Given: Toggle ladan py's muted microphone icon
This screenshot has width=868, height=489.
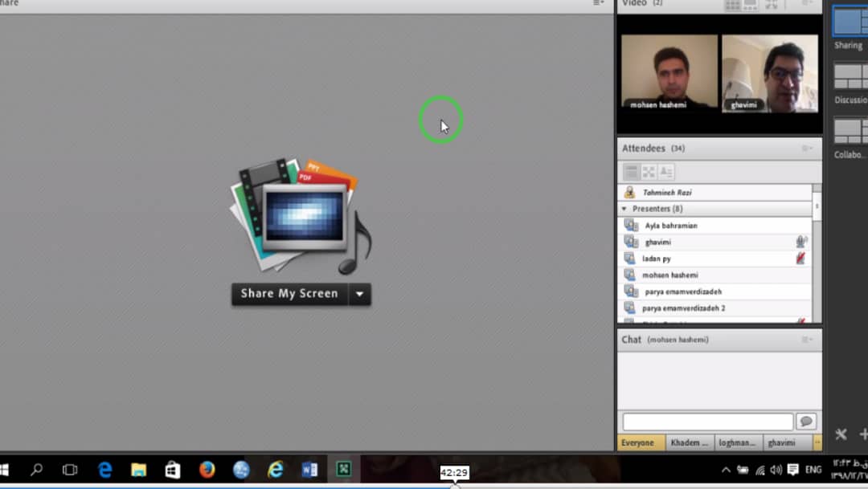Looking at the screenshot, I should [800, 259].
